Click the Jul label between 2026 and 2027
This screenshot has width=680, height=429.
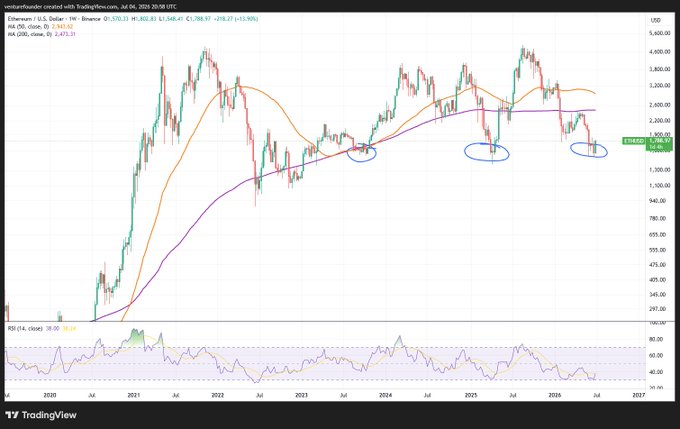pos(597,395)
